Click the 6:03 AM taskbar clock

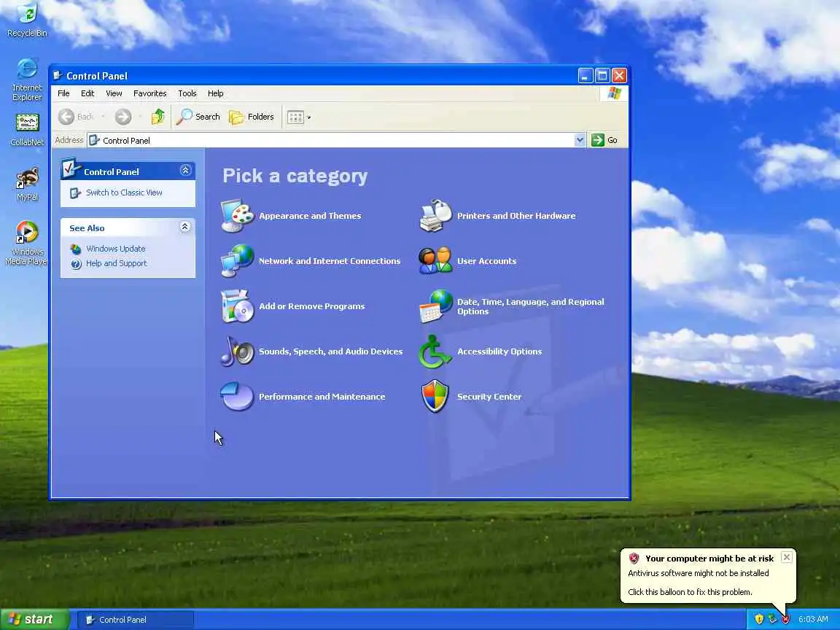tap(813, 619)
